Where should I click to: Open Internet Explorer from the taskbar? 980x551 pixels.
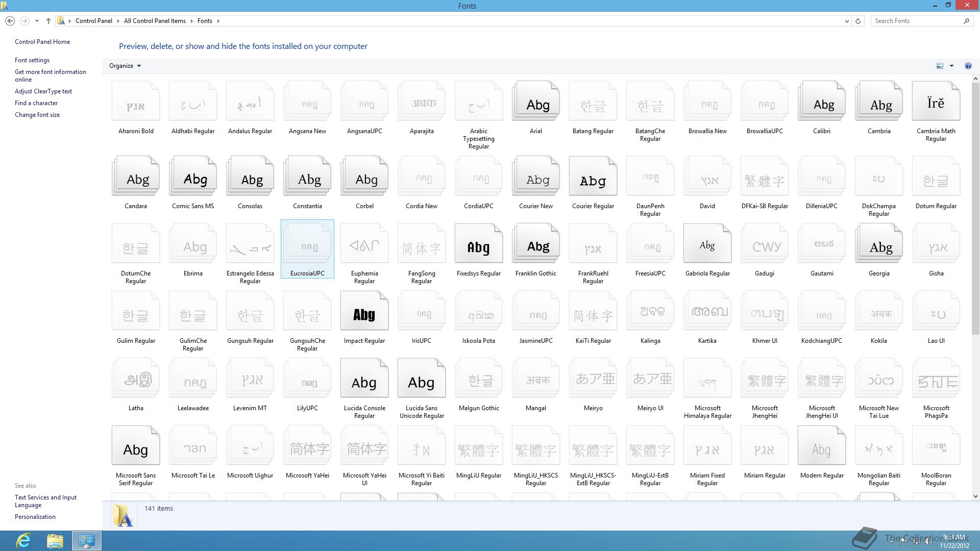coord(23,541)
